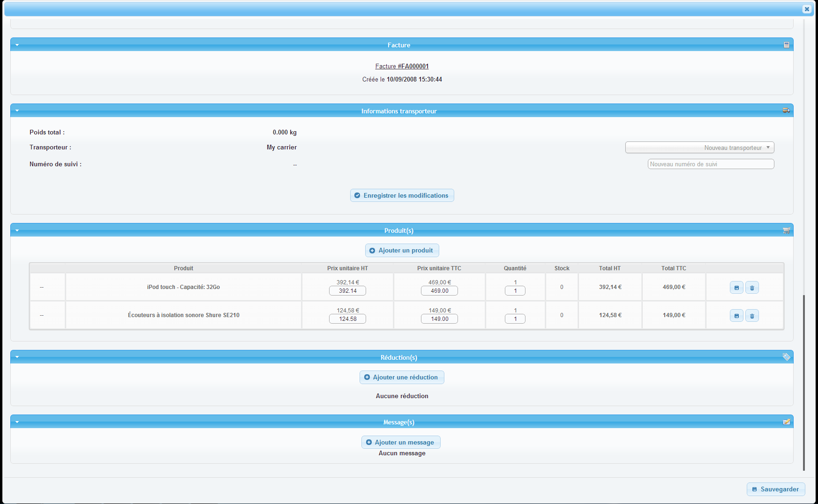The height and width of the screenshot is (504, 818).
Task: Click the Stock column header
Action: coord(562,268)
